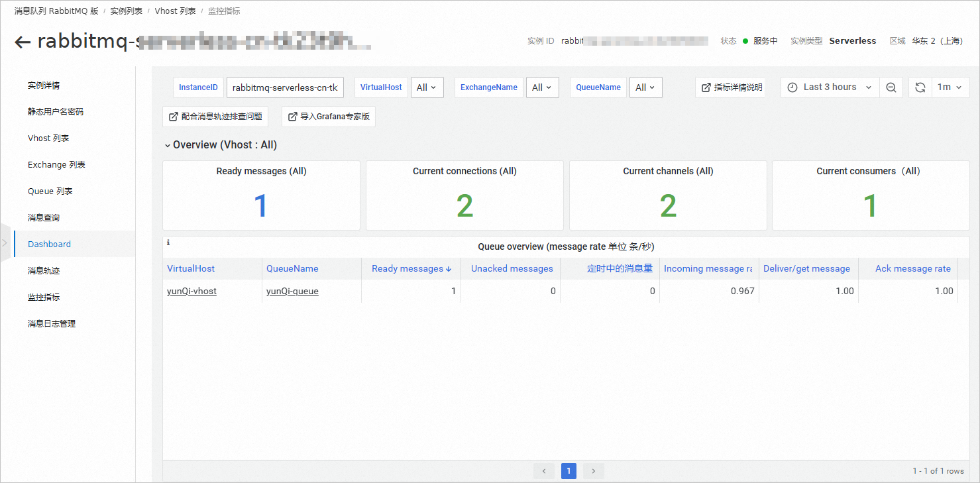
Task: Open 静态用户名密码 in the sidebar
Action: (x=56, y=112)
